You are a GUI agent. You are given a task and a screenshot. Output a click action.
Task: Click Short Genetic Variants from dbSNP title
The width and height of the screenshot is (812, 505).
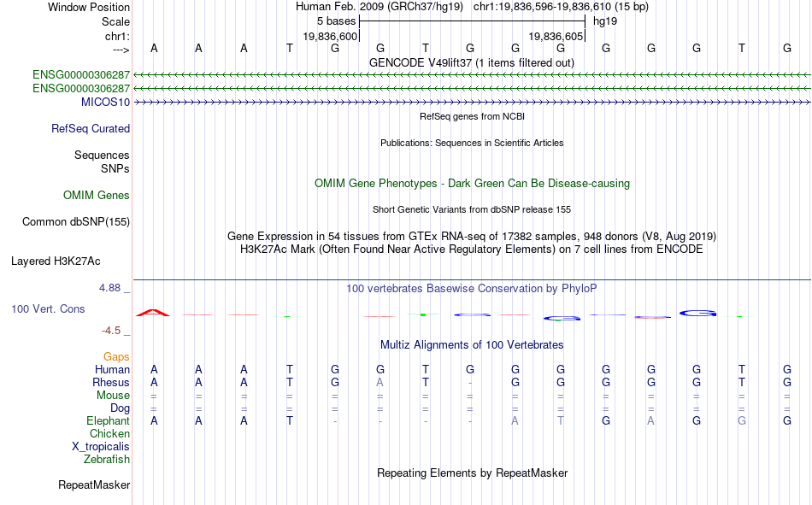click(472, 209)
